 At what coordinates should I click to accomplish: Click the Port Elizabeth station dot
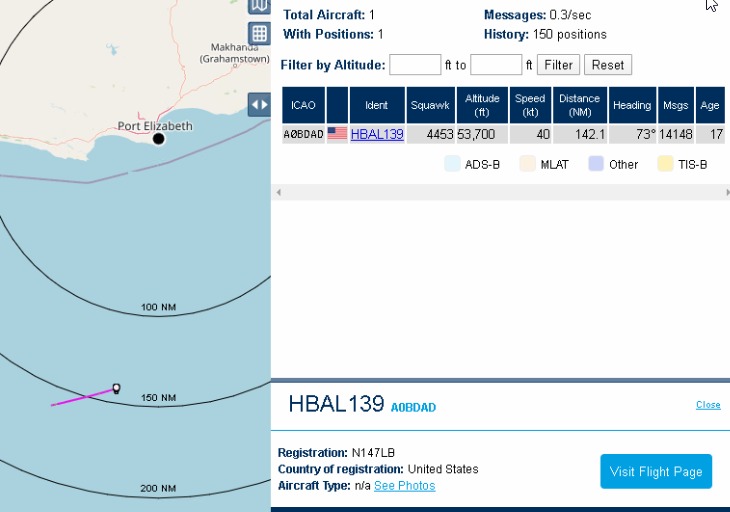(x=158, y=139)
